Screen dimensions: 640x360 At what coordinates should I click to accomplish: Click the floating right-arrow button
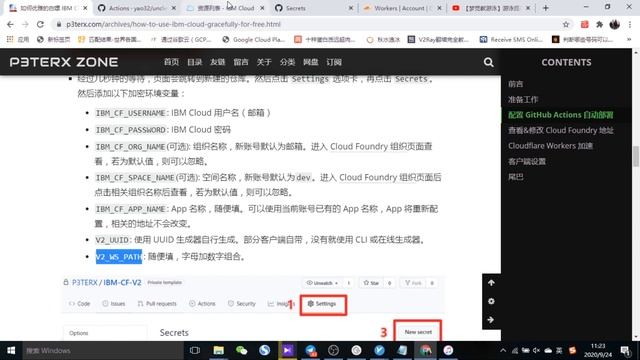tap(491, 320)
